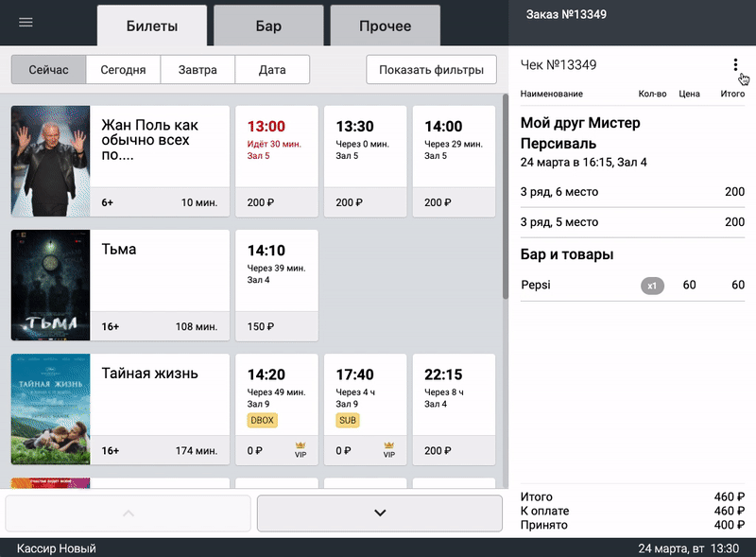Image resolution: width=756 pixels, height=557 pixels.
Task: Open the Жан Поль movie poster
Action: (x=51, y=161)
